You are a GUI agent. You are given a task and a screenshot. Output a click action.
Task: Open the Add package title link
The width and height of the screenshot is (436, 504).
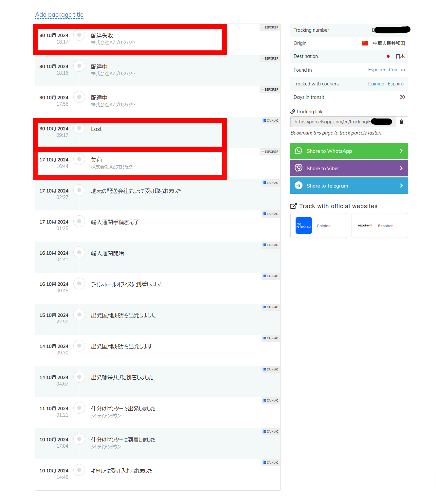(x=59, y=15)
